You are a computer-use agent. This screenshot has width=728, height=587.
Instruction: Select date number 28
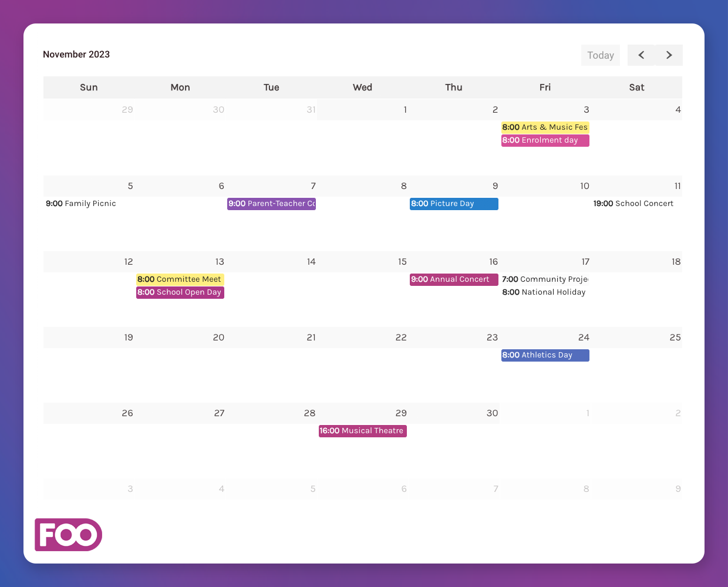[x=310, y=413]
